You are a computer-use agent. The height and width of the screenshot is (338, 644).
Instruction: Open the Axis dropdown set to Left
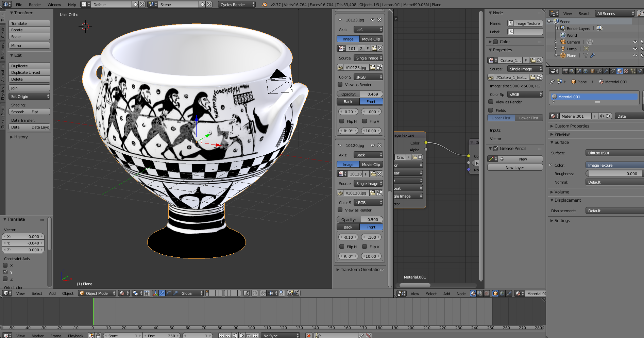pyautogui.click(x=368, y=30)
